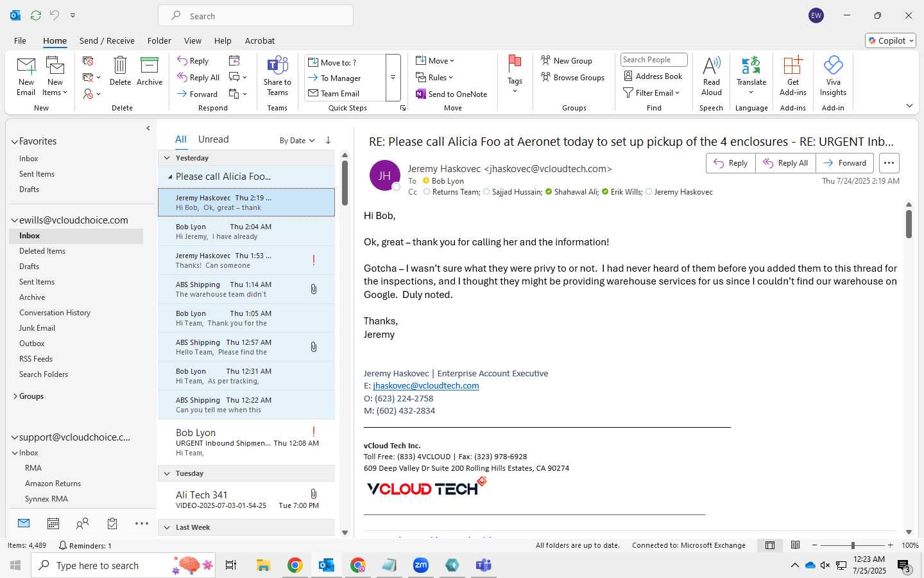The image size is (924, 578).
Task: Open the Translate menu
Action: click(751, 76)
